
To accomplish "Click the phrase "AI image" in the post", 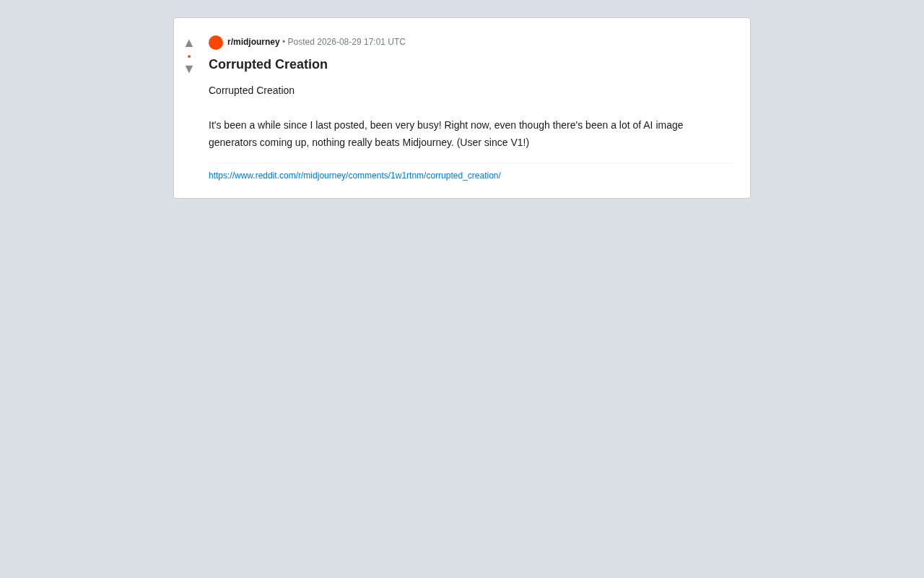I will click(x=663, y=125).
